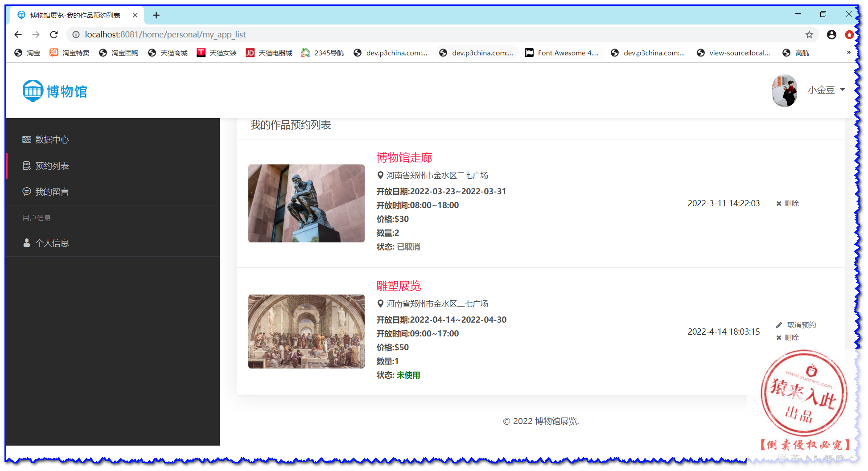Click the 我的留言 chat bubble icon
The image size is (868, 471).
[27, 192]
